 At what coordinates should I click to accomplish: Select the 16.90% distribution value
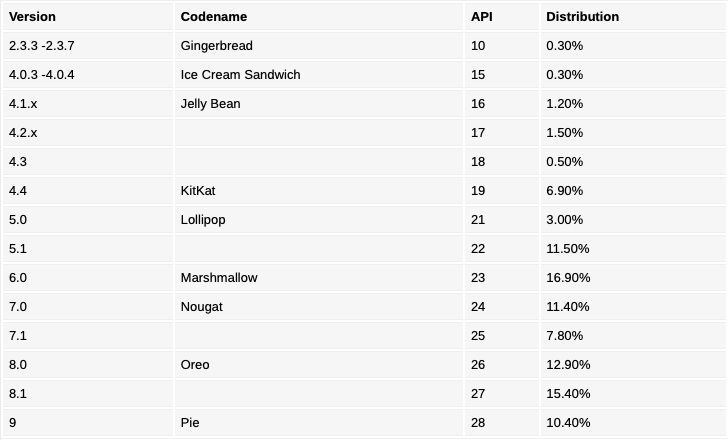568,278
